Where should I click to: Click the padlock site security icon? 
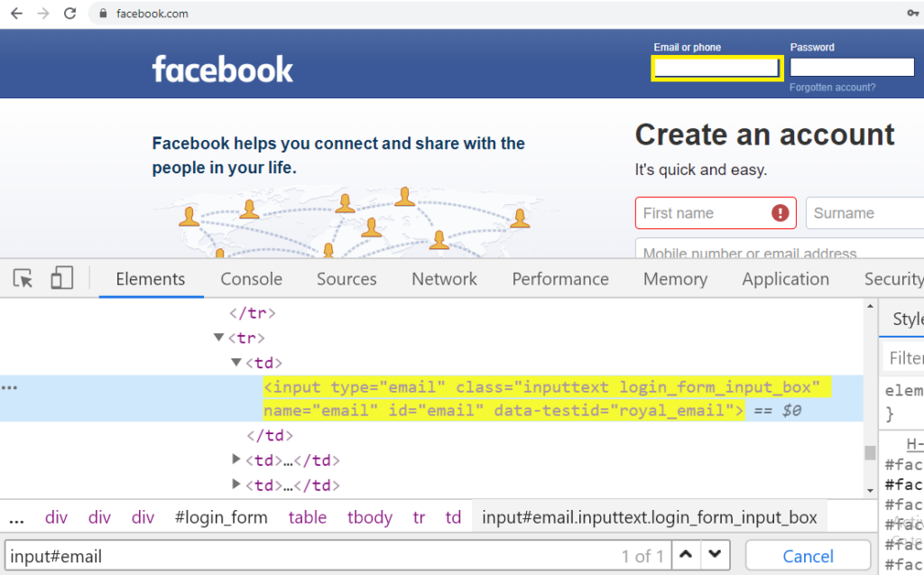coord(103,14)
